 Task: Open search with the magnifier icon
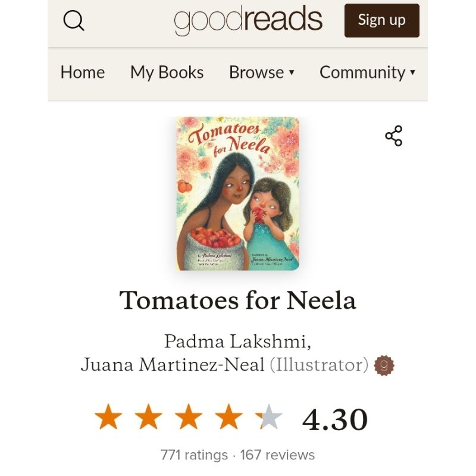coord(74,21)
